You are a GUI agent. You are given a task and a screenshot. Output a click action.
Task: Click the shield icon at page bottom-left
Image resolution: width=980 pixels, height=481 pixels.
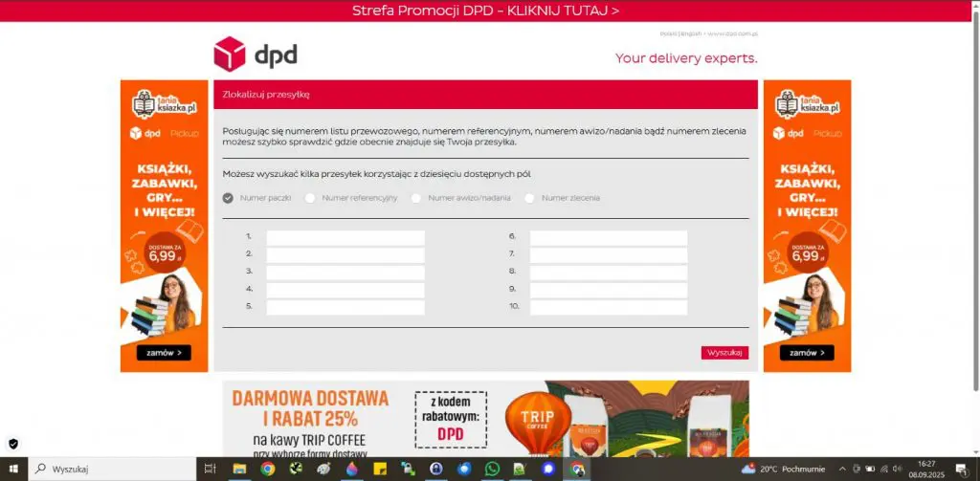(x=13, y=444)
